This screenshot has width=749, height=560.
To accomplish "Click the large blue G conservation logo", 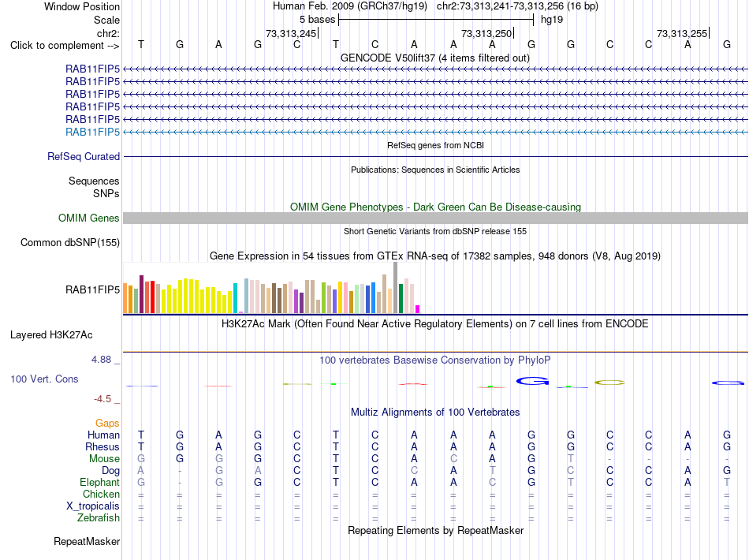I will coord(532,381).
